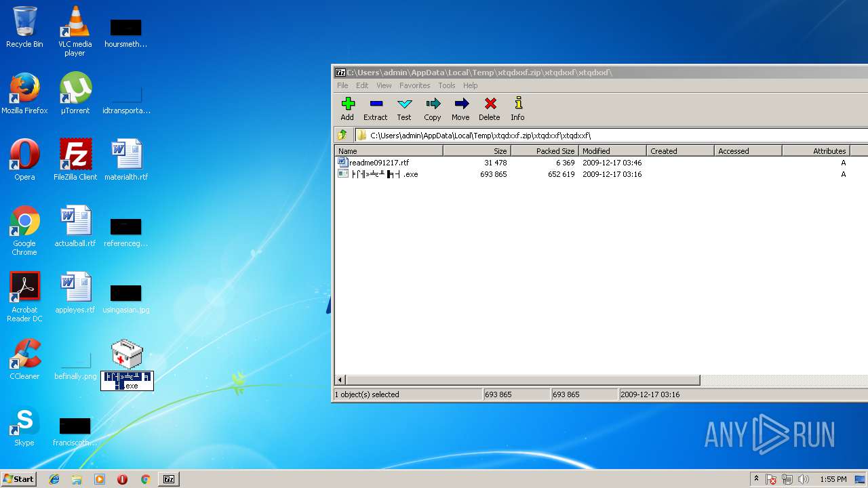The image size is (868, 488).
Task: Select the actualball.rtf desktop file
Action: coord(75,226)
